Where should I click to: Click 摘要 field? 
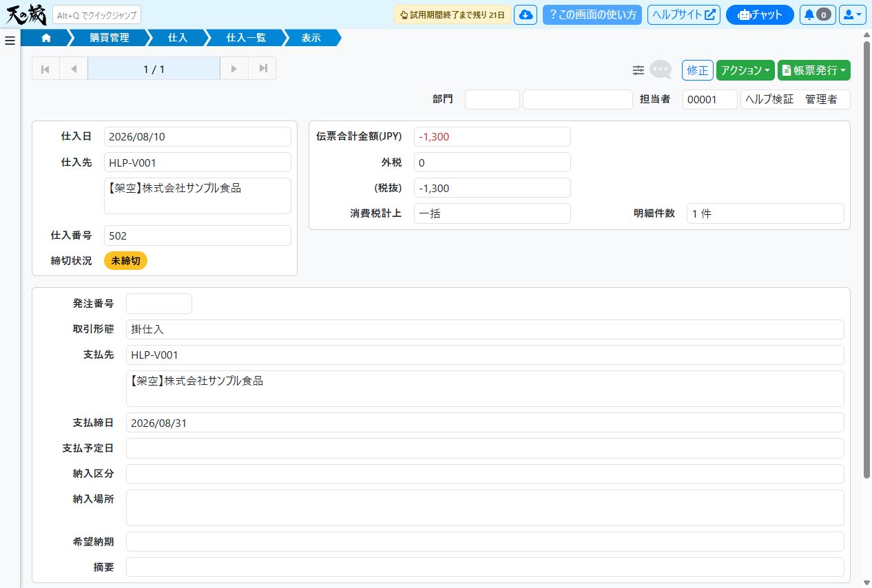[485, 567]
